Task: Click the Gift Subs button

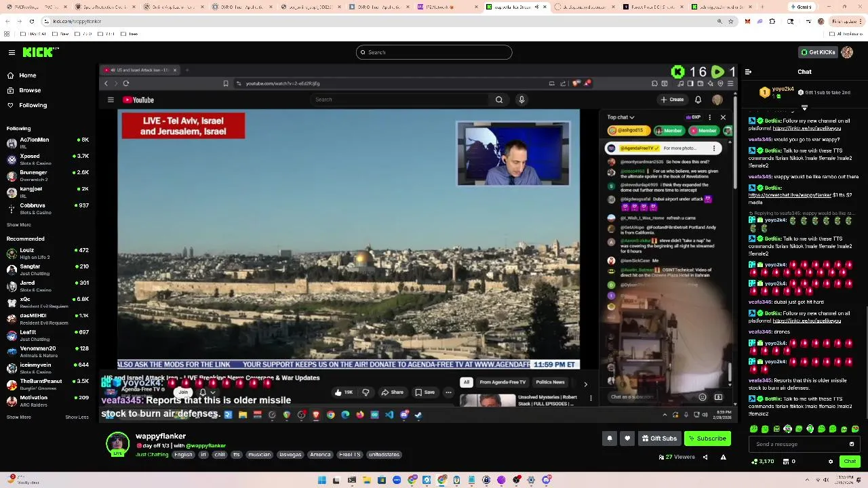Action: [x=659, y=439]
